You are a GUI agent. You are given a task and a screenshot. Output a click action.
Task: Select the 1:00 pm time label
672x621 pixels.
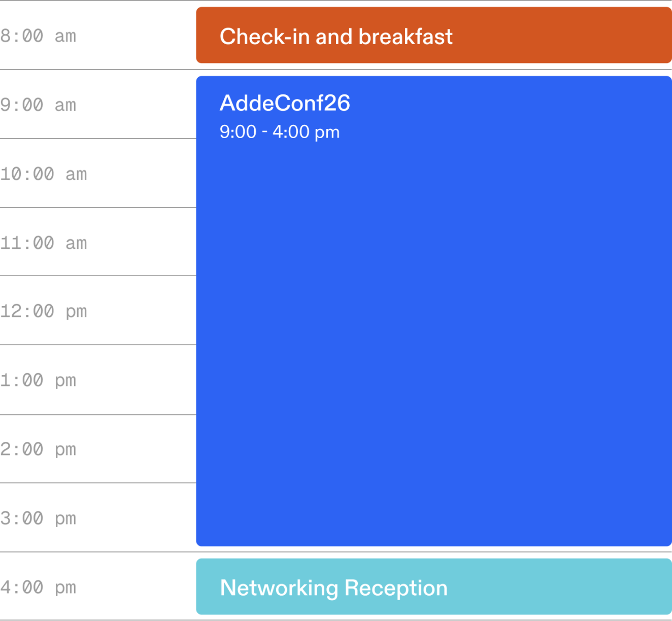(x=39, y=380)
